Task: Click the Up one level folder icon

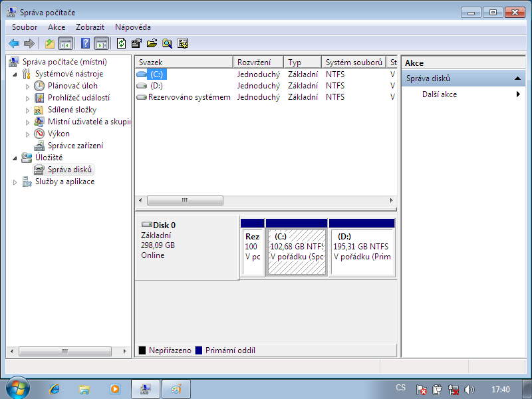Action: click(49, 43)
